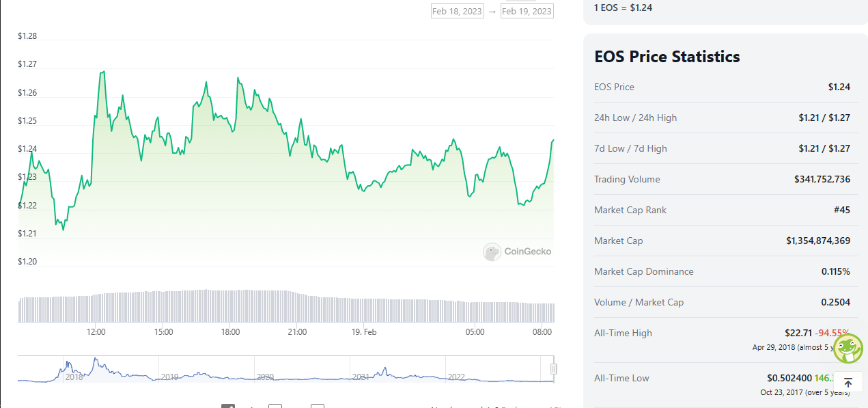Screen dimensions: 868x408
Task: Click the All-Time High price $22.71
Action: [798, 333]
